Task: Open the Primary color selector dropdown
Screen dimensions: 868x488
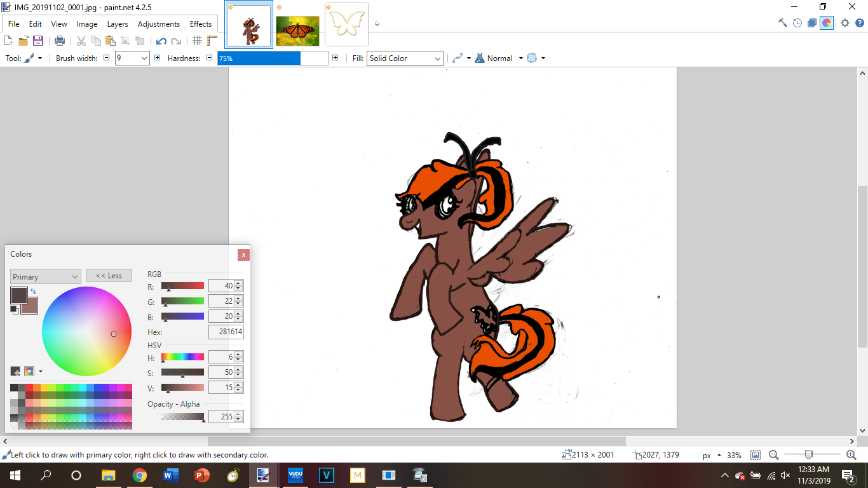Action: click(45, 276)
